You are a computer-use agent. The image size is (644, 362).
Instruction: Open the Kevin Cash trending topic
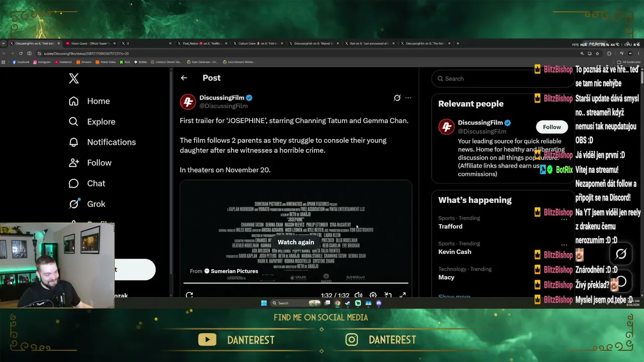455,251
